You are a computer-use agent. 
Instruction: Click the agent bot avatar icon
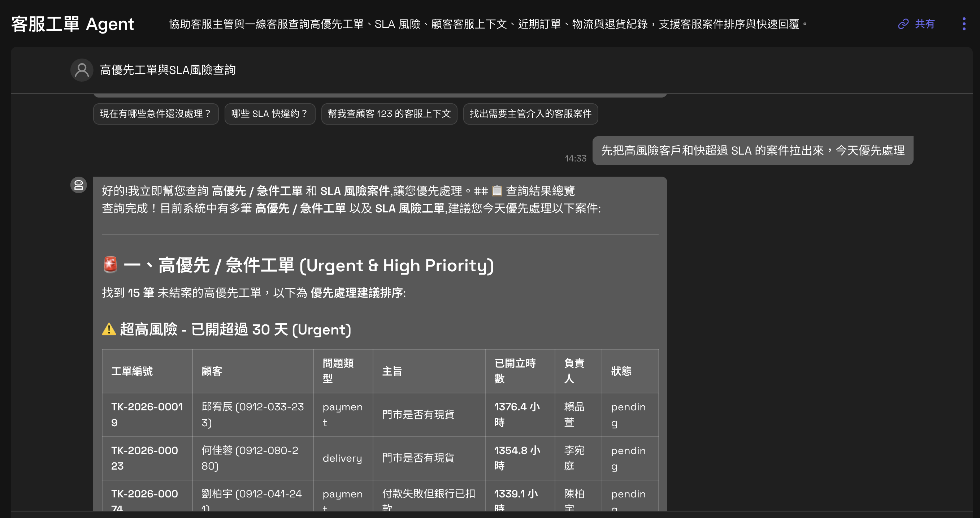pyautogui.click(x=79, y=185)
